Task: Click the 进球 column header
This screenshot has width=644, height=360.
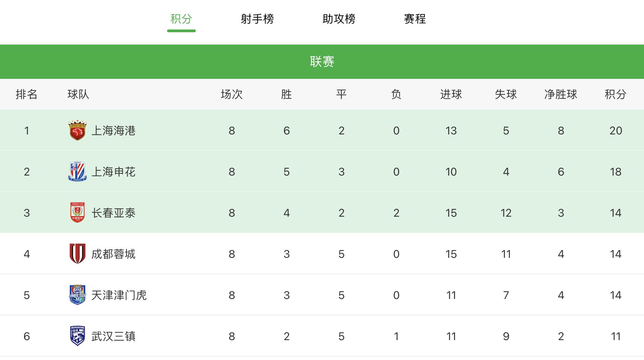Action: tap(451, 94)
